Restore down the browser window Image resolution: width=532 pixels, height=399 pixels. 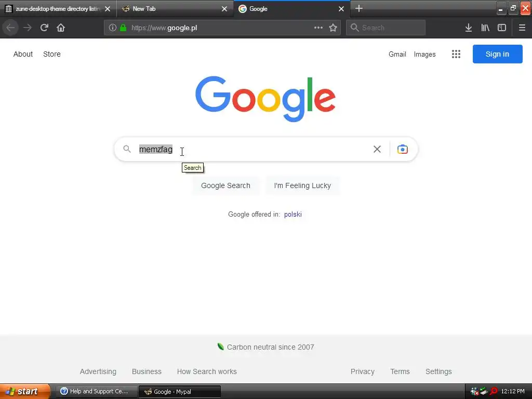tap(513, 8)
